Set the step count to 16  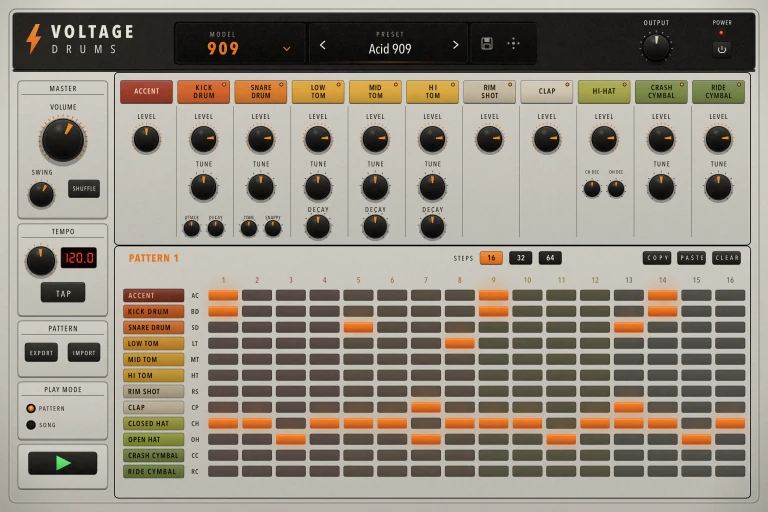pyautogui.click(x=491, y=258)
